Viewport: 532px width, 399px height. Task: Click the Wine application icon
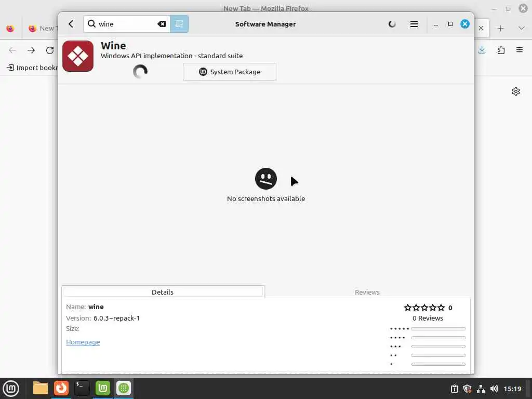(x=78, y=56)
